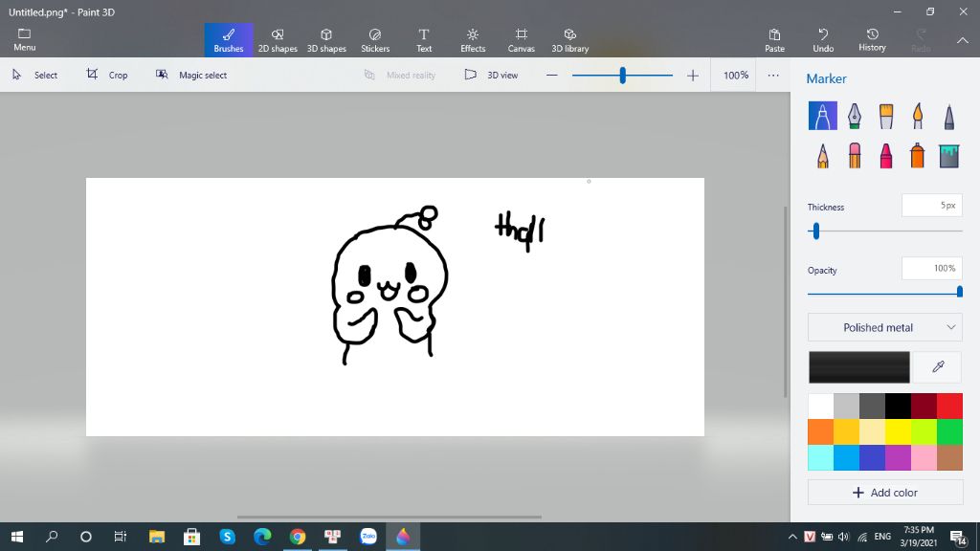980x551 pixels.
Task: Click the Opacity value field
Action: click(x=932, y=269)
